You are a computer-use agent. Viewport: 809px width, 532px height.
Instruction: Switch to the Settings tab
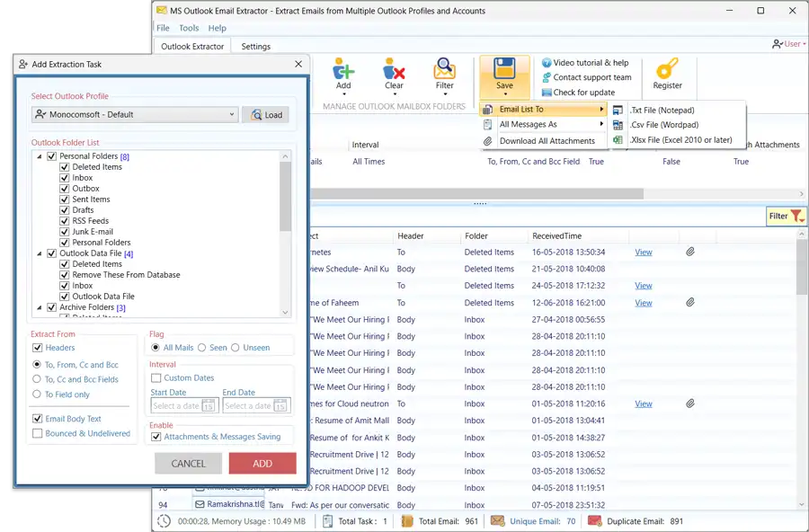click(255, 47)
